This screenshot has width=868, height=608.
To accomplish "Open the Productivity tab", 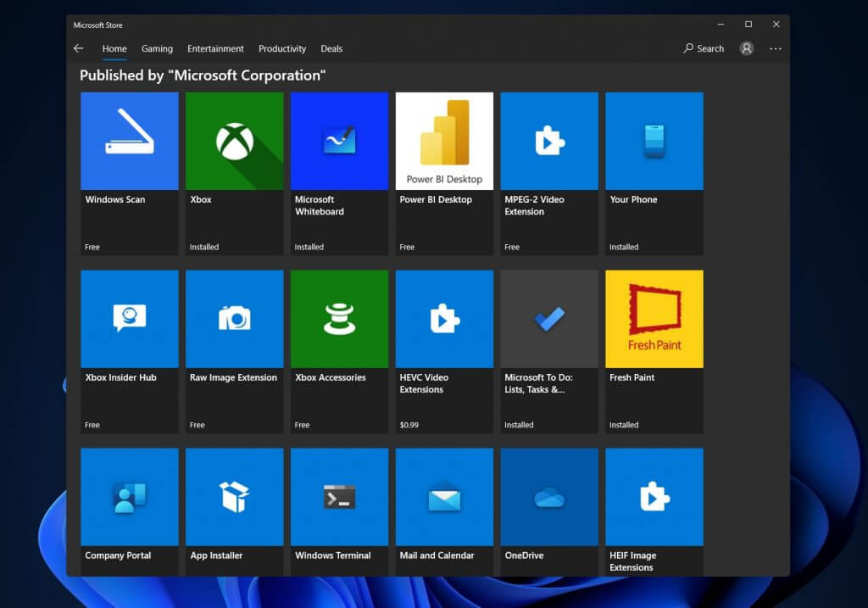I will click(282, 48).
